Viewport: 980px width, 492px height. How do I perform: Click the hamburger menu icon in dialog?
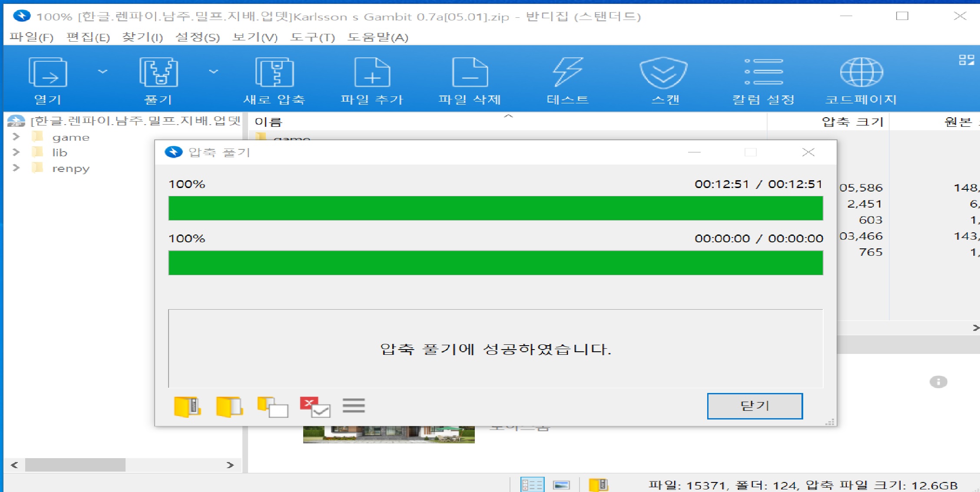pos(354,406)
